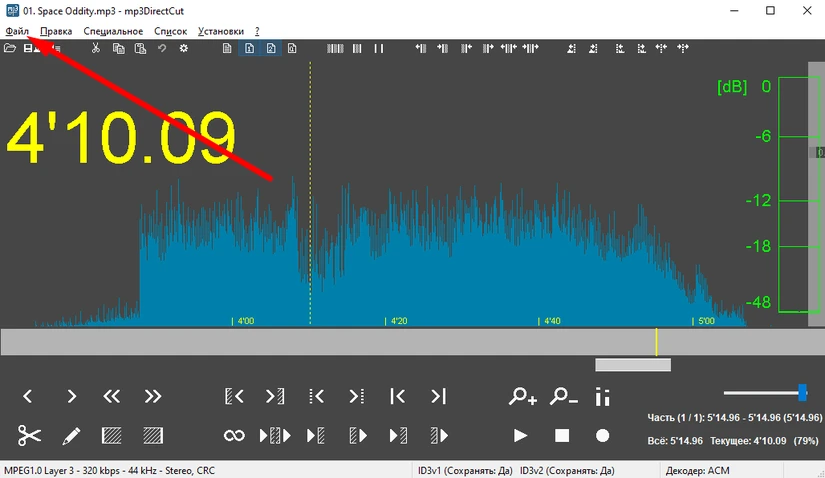The height and width of the screenshot is (478, 825).
Task: Go to track start solid-bar left arrow
Action: pyautogui.click(x=398, y=396)
